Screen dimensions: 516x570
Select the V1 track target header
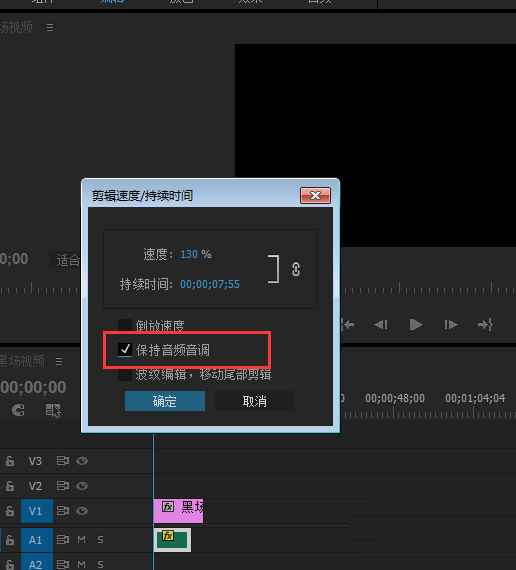(x=37, y=511)
